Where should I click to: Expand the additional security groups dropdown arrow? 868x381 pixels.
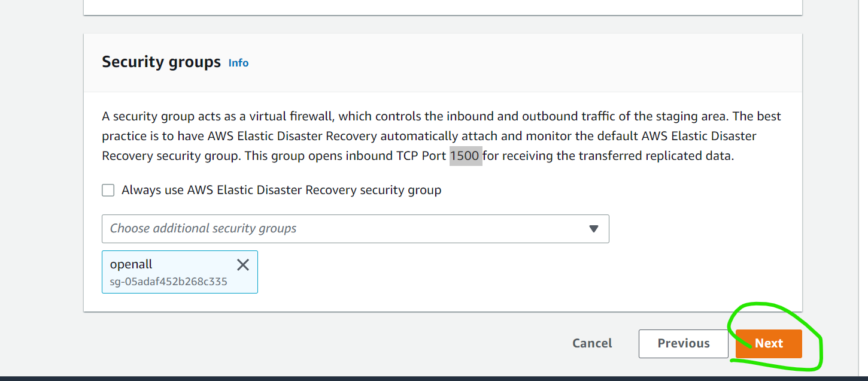[x=593, y=229]
